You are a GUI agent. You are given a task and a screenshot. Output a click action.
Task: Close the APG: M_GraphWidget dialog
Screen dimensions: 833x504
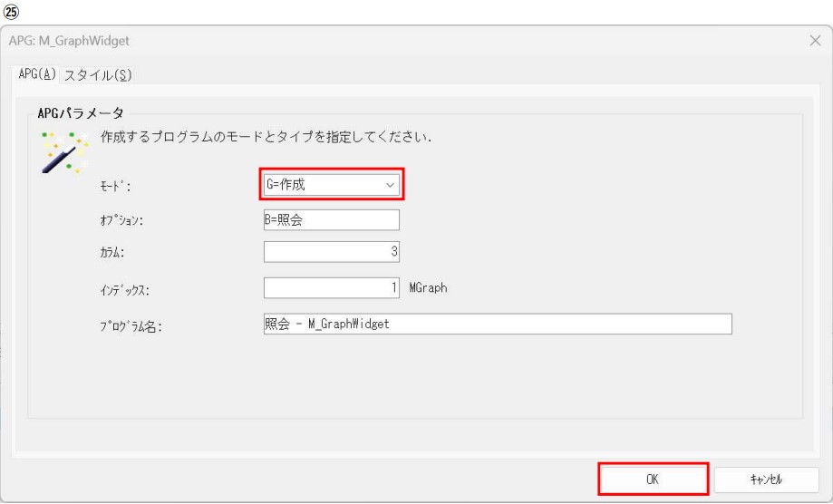[814, 42]
